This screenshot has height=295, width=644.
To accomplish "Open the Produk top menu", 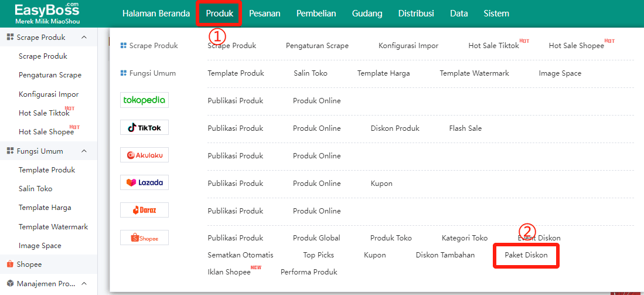I will pyautogui.click(x=219, y=13).
